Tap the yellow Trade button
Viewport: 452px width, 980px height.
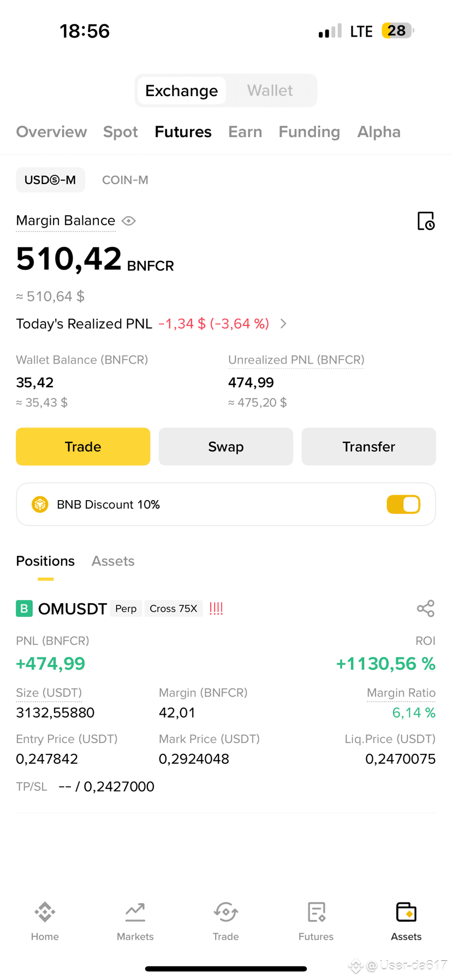point(83,447)
